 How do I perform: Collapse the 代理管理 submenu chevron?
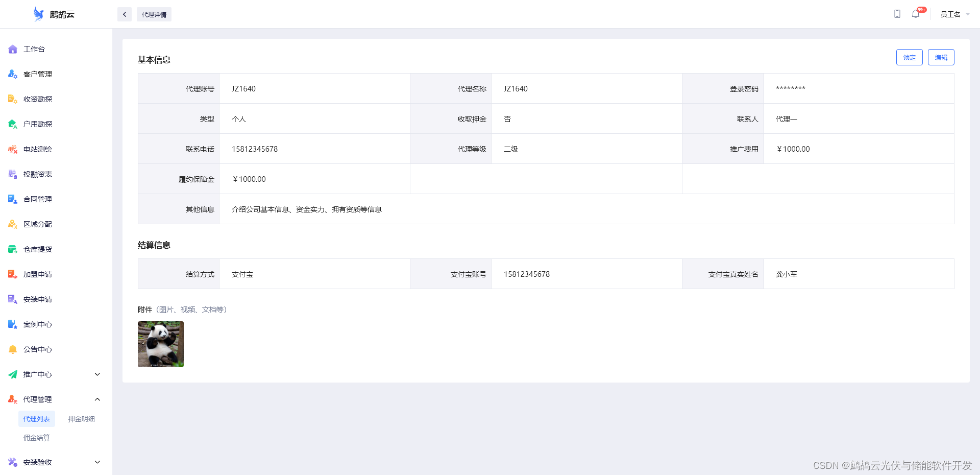click(x=97, y=399)
